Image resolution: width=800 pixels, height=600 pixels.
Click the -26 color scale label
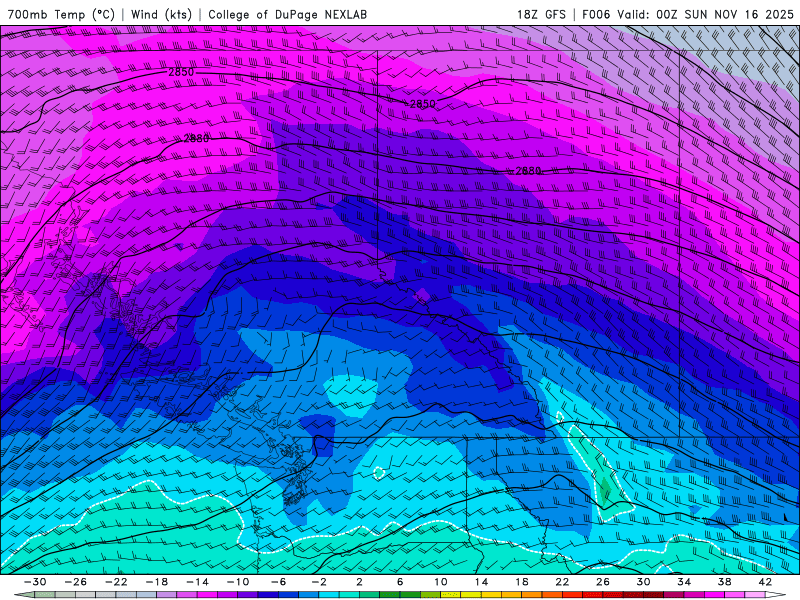click(76, 582)
